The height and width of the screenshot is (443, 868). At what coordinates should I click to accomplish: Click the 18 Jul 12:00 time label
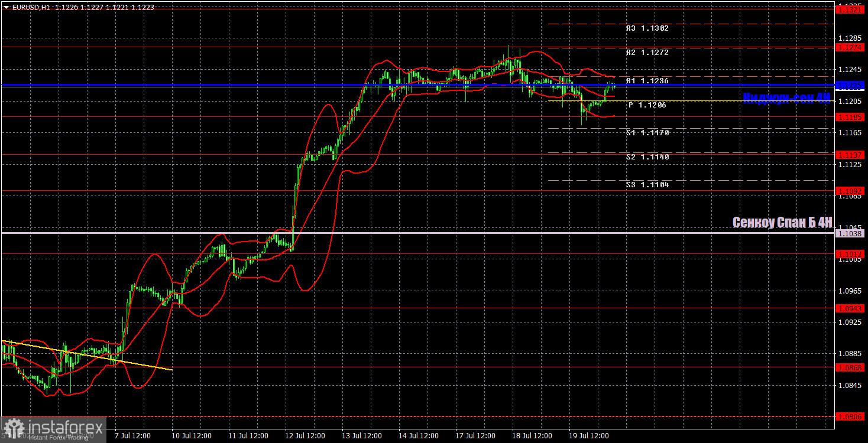(x=531, y=436)
